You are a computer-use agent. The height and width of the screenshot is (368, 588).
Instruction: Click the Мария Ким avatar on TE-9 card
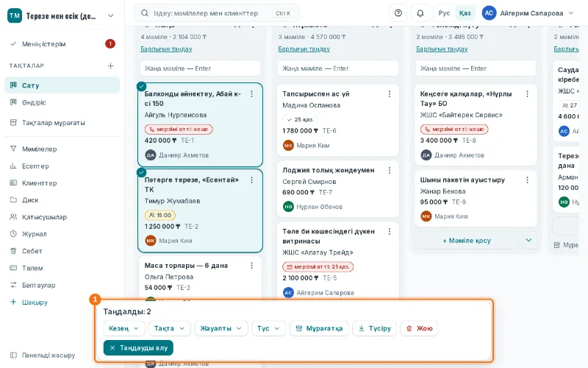click(426, 216)
